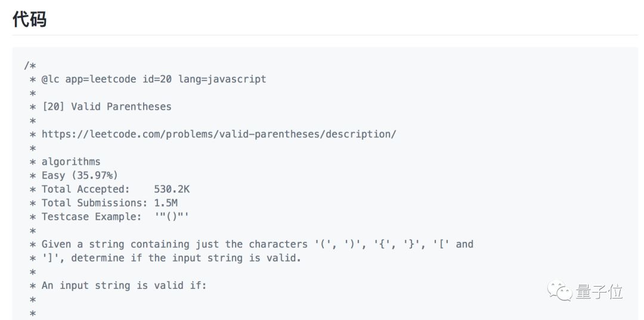Viewport: 644px width, 320px height.
Task: Open the leetcode.com valid-parentheses URL
Action: (218, 134)
